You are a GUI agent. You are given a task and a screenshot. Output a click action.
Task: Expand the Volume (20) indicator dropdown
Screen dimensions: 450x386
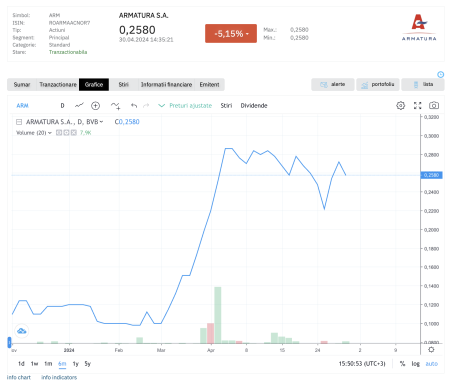[50, 133]
